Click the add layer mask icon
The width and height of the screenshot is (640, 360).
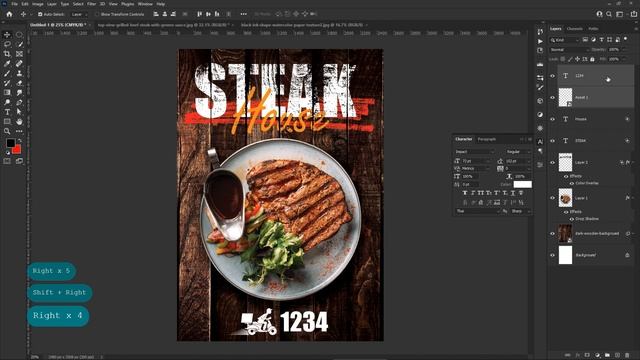click(x=587, y=356)
